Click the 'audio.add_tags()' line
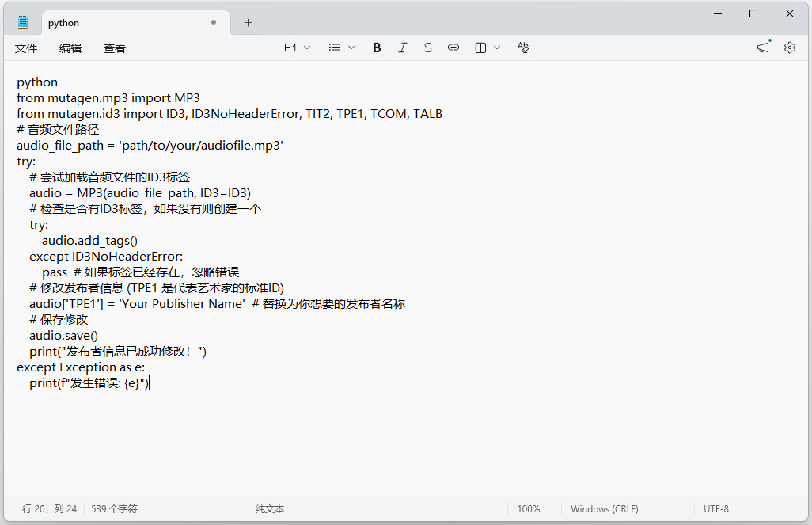812x525 pixels. pyautogui.click(x=89, y=241)
